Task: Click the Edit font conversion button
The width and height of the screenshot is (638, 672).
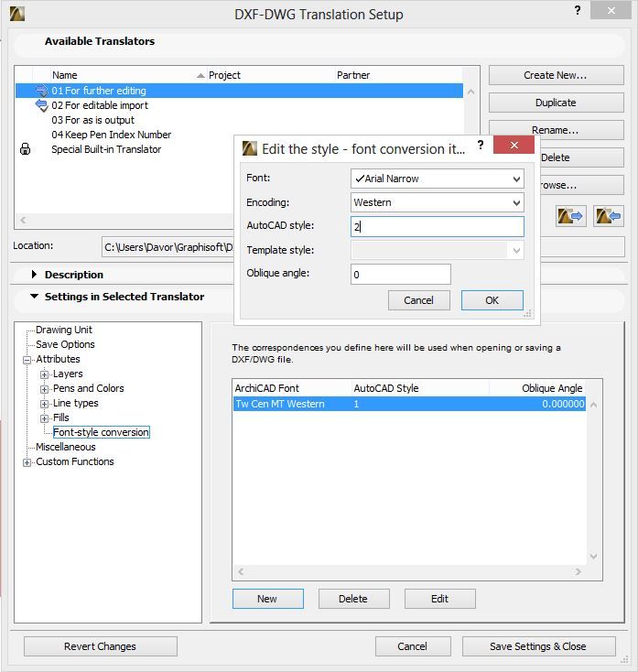Action: click(x=439, y=599)
